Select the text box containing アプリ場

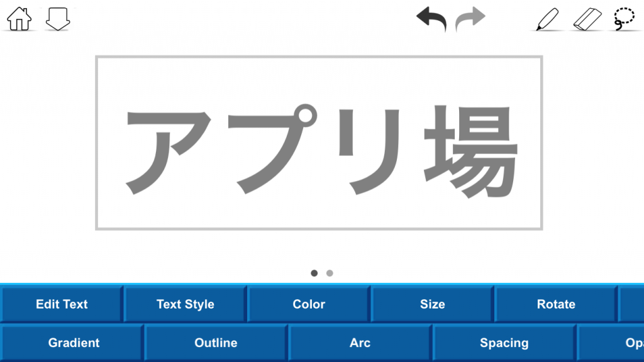(319, 142)
